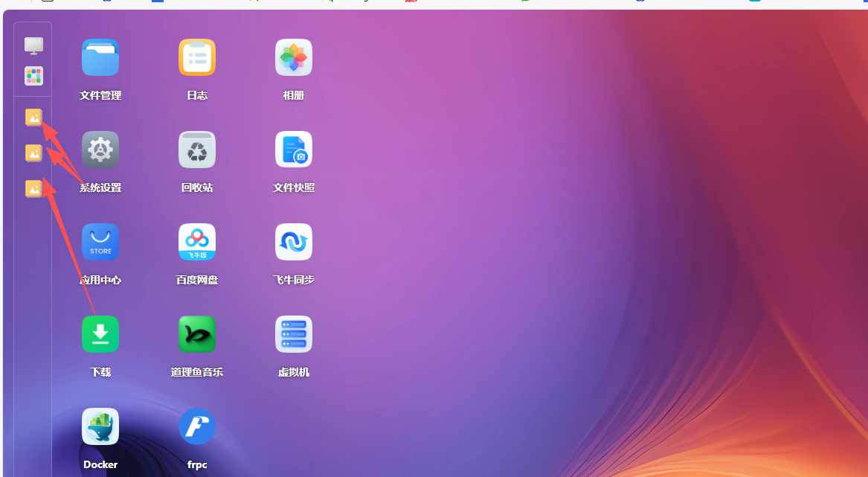The image size is (868, 477).
Task: Open the 虚拟机 virtual machine app
Action: coord(293,334)
